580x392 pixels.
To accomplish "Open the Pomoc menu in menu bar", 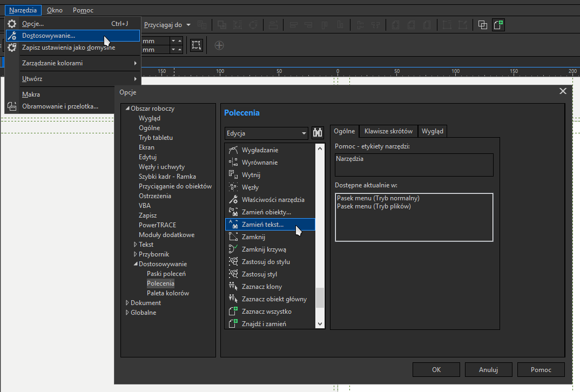I will [x=83, y=10].
